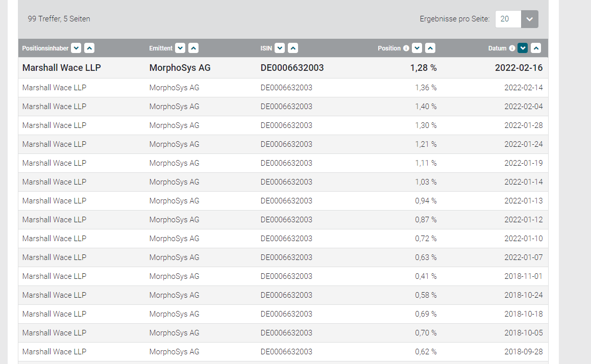Sort Positionsinhaber column ascending
Image resolution: width=591 pixels, height=364 pixels.
pos(89,48)
